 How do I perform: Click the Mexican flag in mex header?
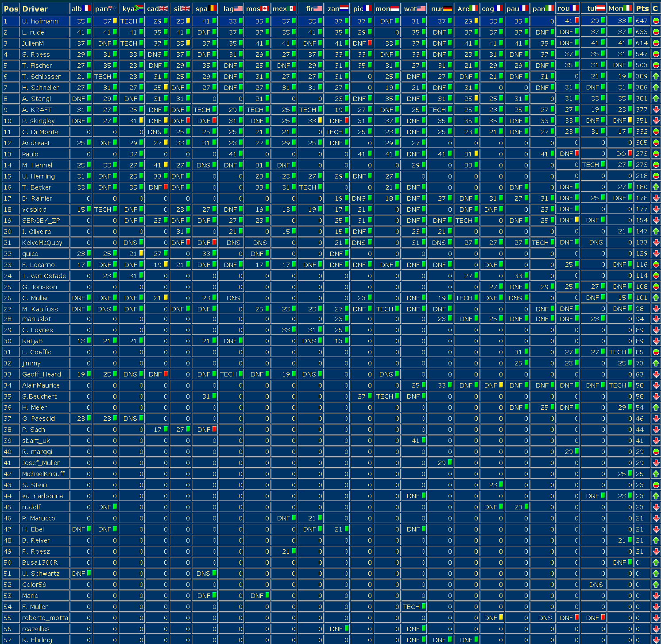click(x=291, y=8)
